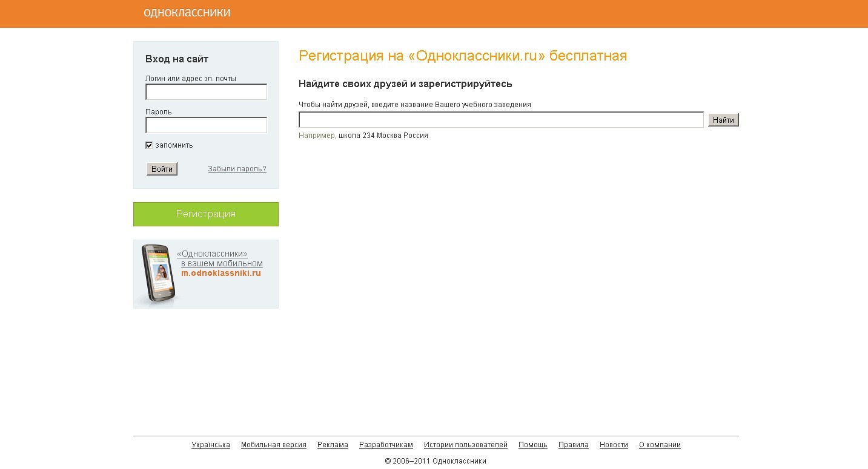
Task: Open the Истории пользователей footer link
Action: (466, 445)
